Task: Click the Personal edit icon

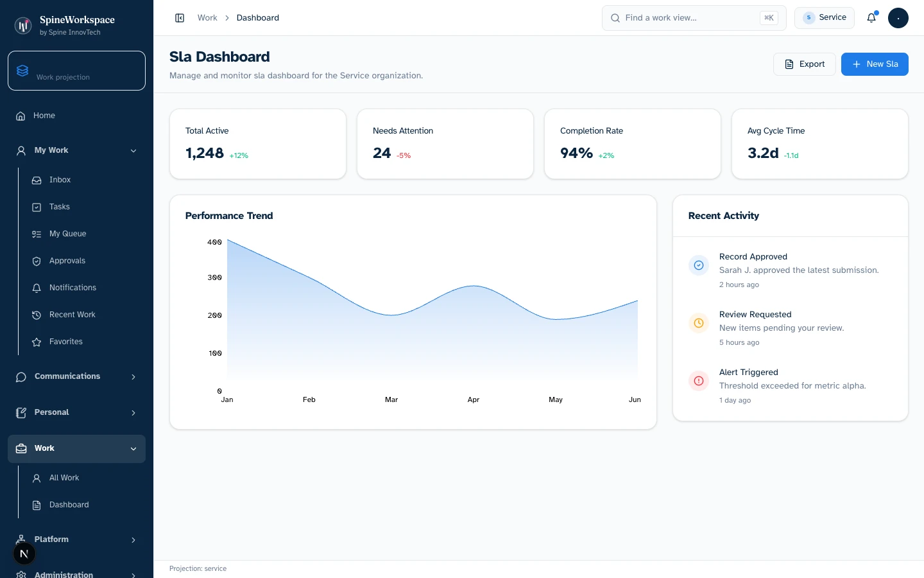Action: click(x=21, y=412)
